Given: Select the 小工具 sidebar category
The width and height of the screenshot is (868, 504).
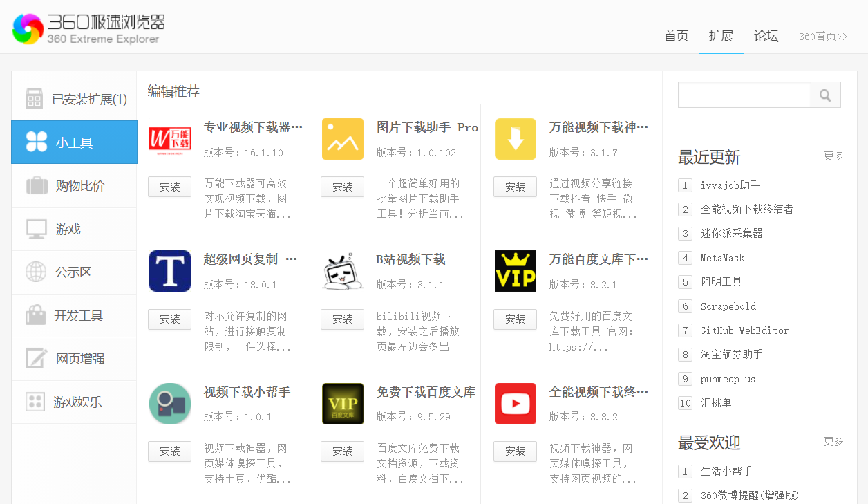Looking at the screenshot, I should coord(74,142).
